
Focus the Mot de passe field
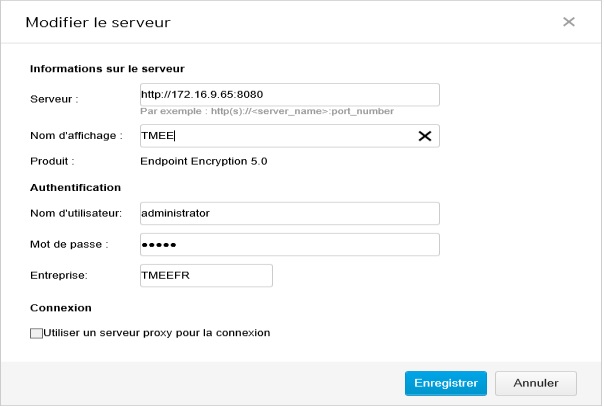289,245
